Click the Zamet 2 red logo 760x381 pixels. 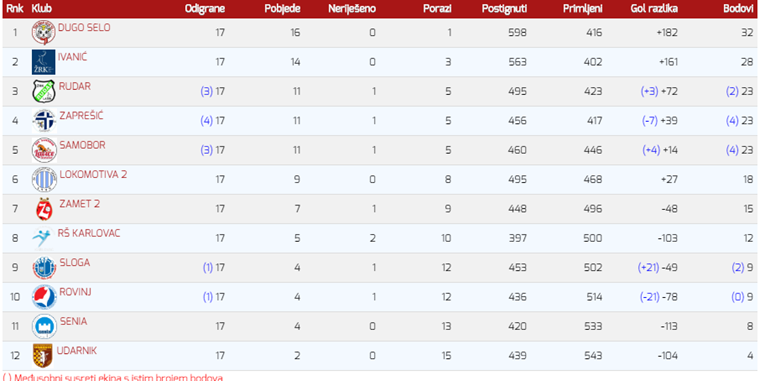point(44,209)
